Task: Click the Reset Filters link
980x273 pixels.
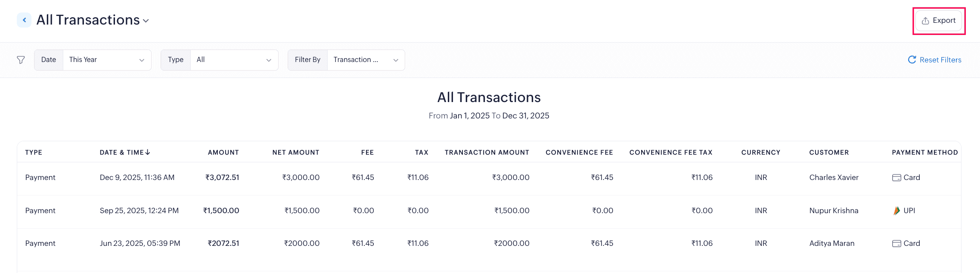Action: point(940,60)
